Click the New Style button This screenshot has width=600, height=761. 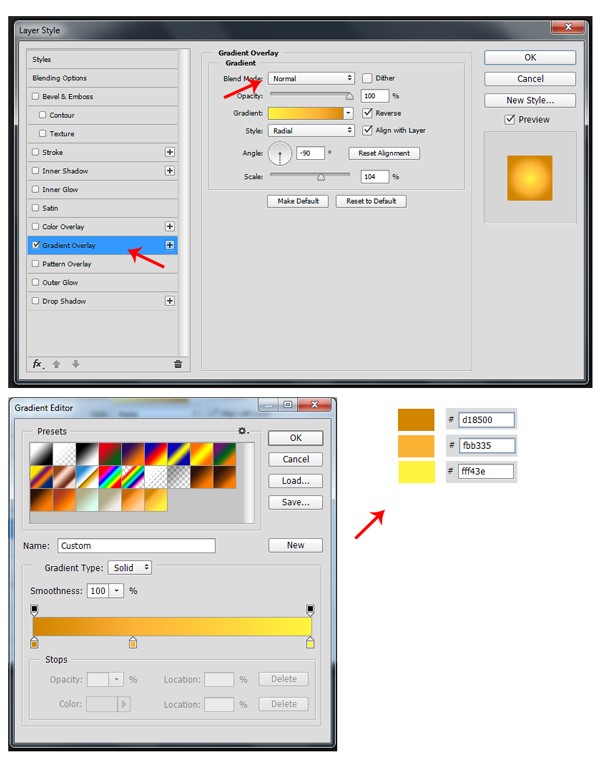[530, 100]
